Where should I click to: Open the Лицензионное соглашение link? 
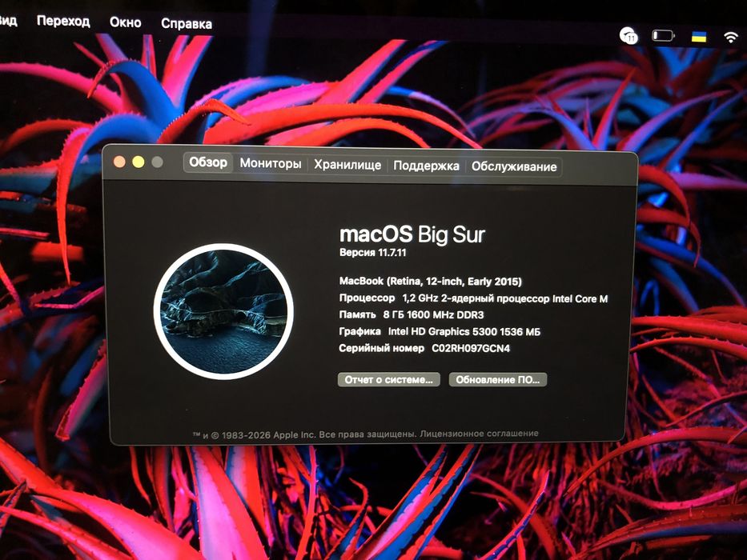(479, 434)
